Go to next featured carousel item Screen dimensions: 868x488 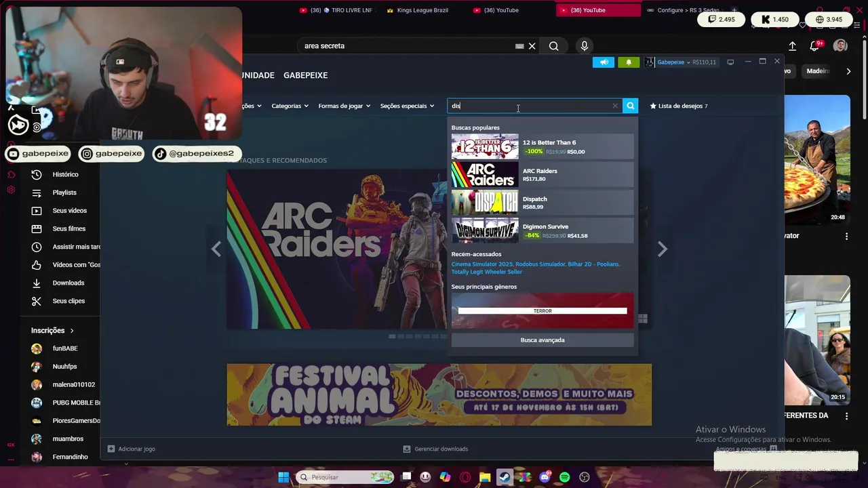click(663, 249)
